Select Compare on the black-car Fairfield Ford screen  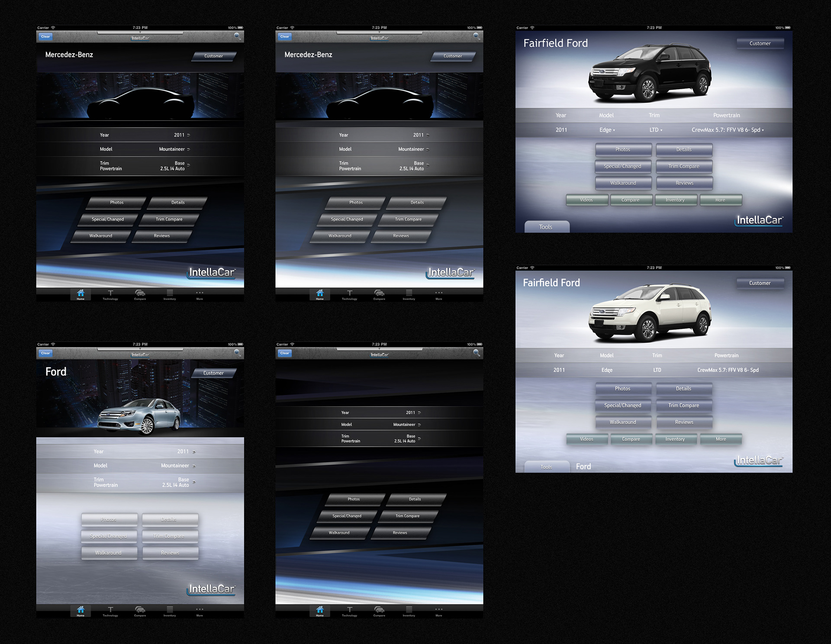(631, 200)
